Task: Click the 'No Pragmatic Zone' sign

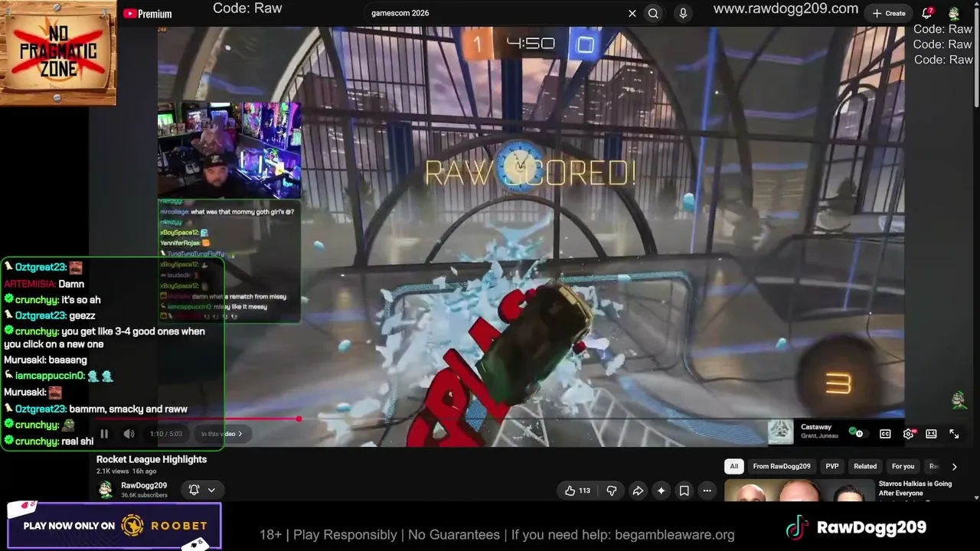Action: (x=58, y=52)
